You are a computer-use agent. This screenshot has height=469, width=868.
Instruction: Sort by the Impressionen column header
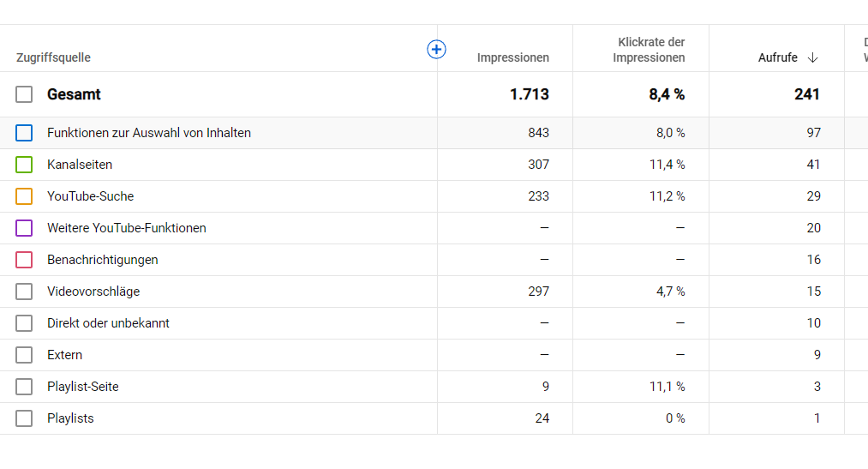tap(512, 57)
